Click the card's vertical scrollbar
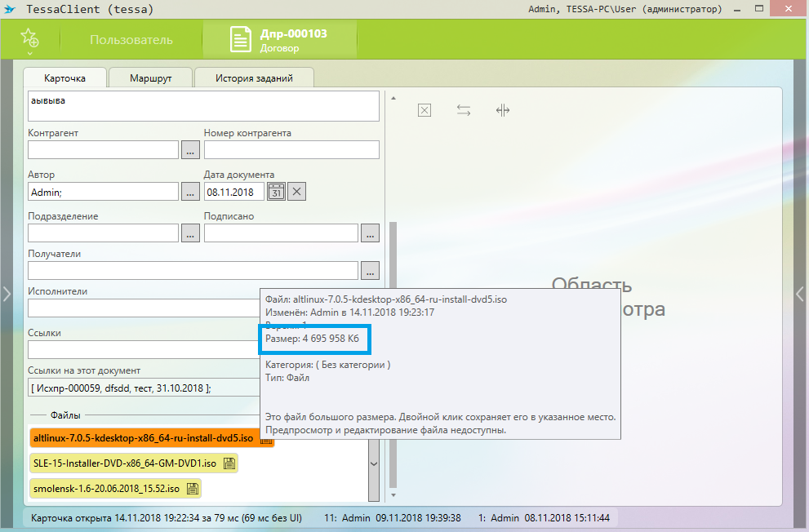This screenshot has width=809, height=532. coord(392,351)
